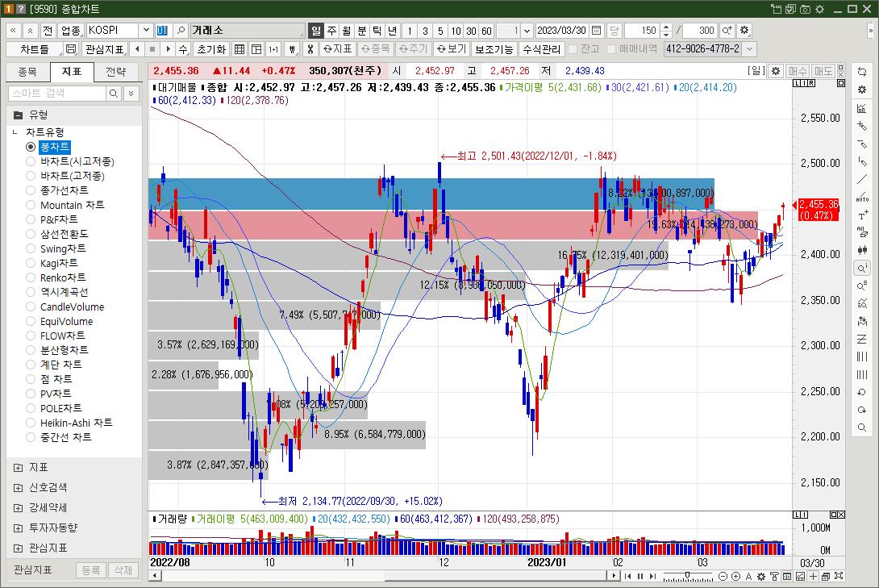This screenshot has width=879, height=588.
Task: Click the chart settings gear beside count 300
Action: pyautogui.click(x=744, y=31)
